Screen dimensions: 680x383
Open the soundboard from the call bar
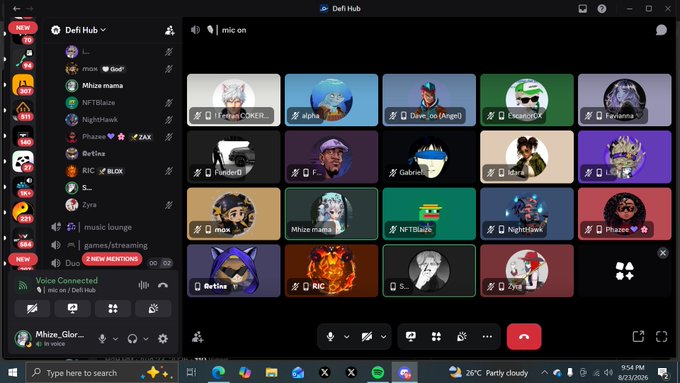tap(461, 337)
